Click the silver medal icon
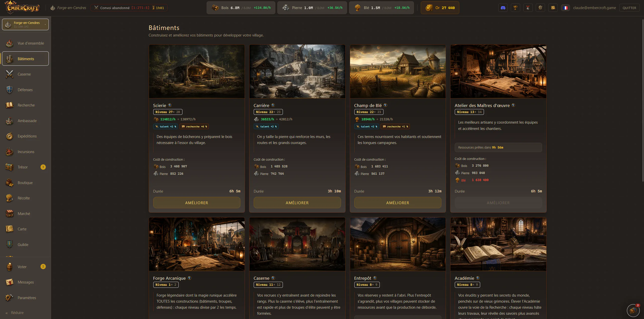Viewport: 644px width, 319px height. pyautogui.click(x=528, y=8)
